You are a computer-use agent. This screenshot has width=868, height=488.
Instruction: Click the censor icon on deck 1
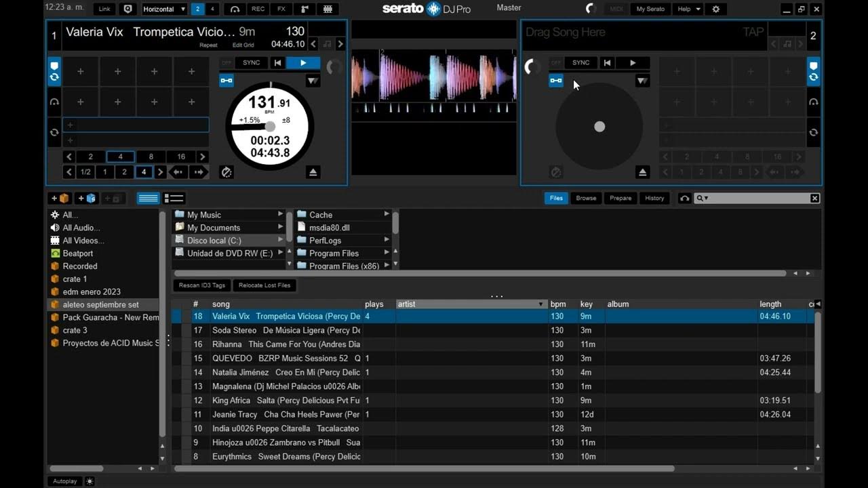tap(226, 172)
